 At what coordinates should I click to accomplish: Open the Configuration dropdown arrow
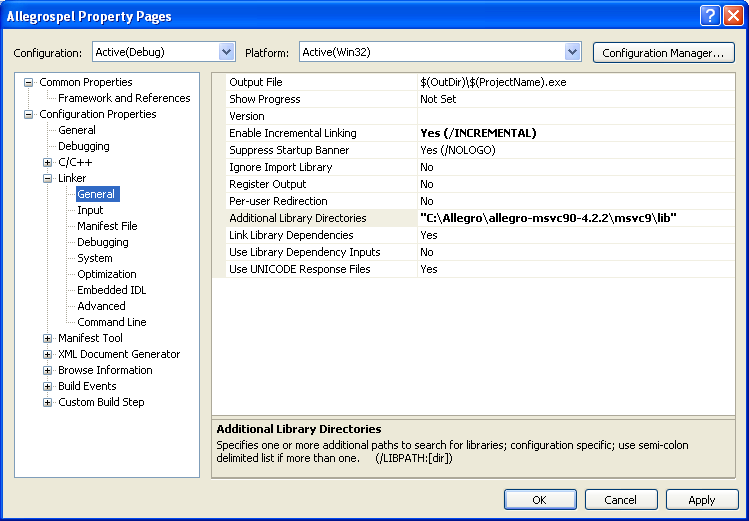(x=226, y=52)
